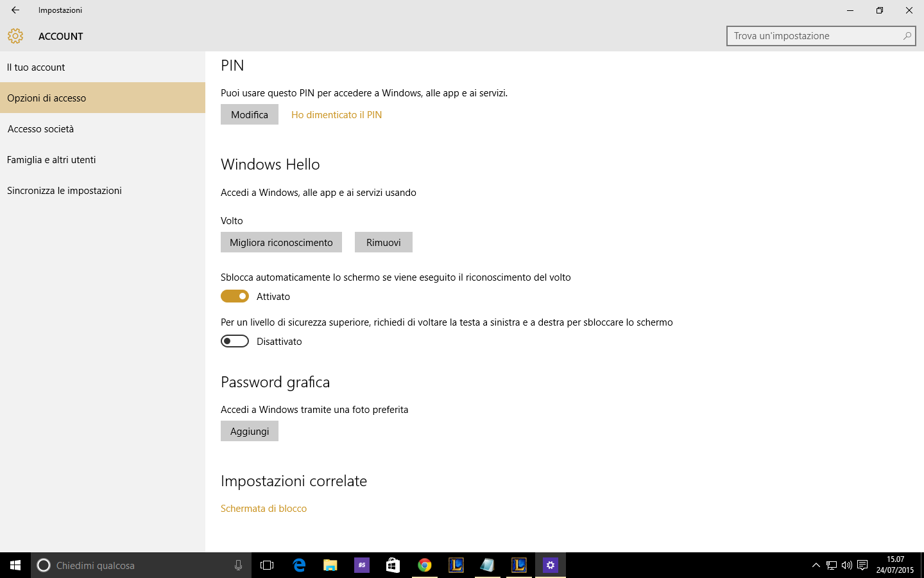This screenshot has height=578, width=924.
Task: Focus the Trova un'impostazione search field
Action: (x=821, y=36)
